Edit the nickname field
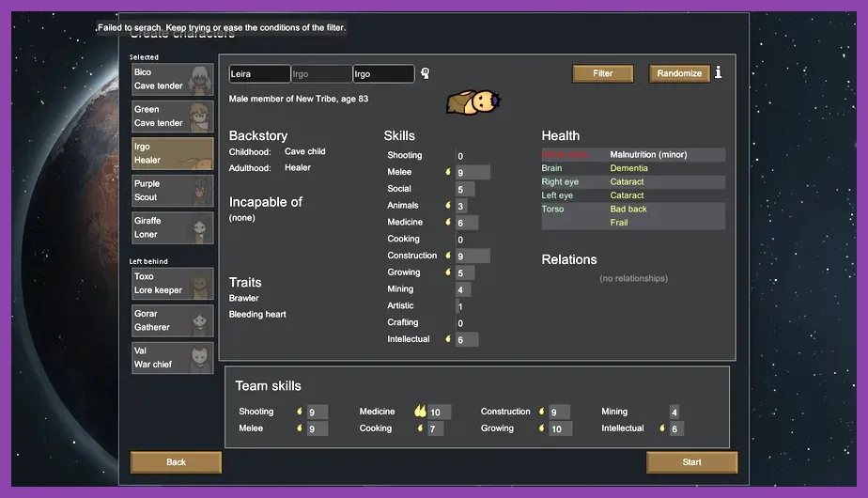 pyautogui.click(x=321, y=73)
